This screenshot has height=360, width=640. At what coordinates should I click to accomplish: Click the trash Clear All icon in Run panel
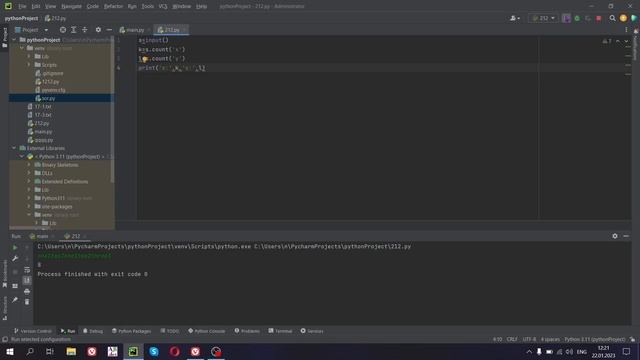click(x=27, y=302)
